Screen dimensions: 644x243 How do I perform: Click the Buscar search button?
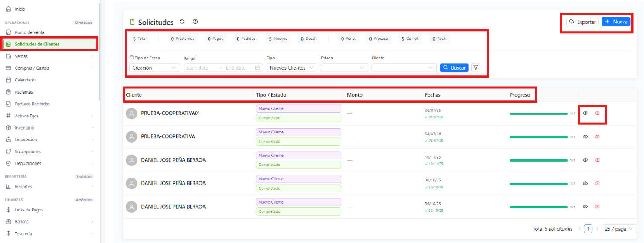(x=454, y=68)
